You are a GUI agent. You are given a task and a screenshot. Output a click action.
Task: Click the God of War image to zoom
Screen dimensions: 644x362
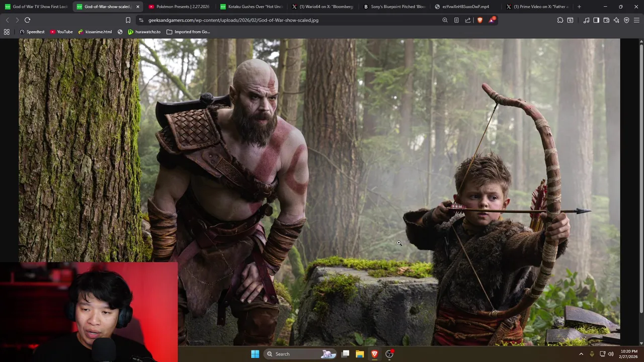coord(319,192)
